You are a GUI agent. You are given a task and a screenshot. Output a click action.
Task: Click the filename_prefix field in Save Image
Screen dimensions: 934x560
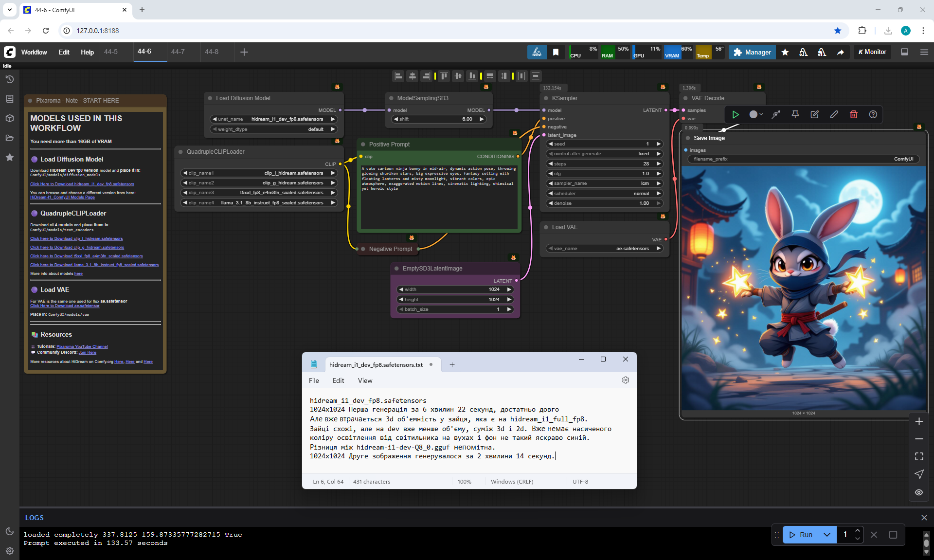coord(803,159)
